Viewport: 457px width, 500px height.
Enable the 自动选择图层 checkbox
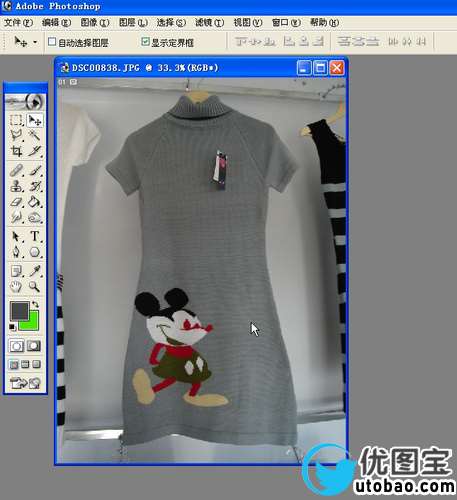tap(52, 42)
